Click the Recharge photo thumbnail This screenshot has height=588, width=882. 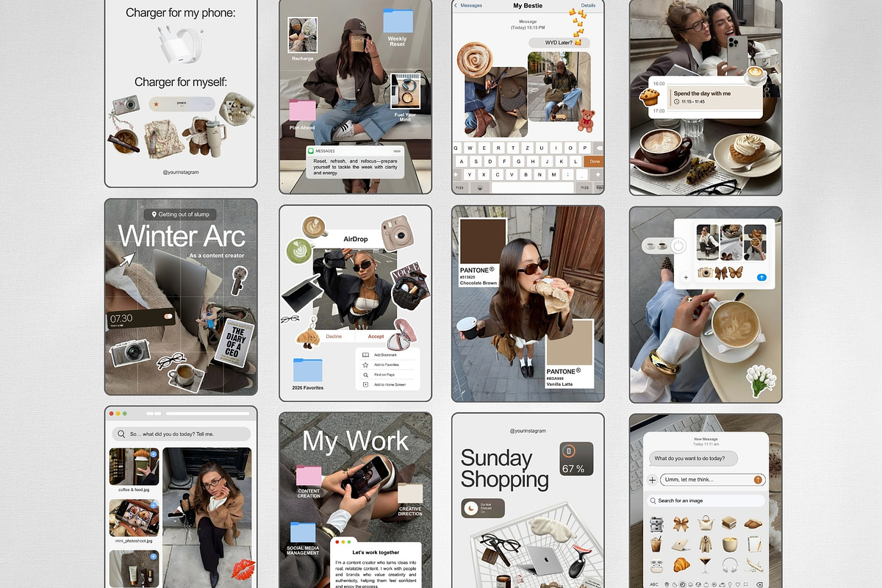303,35
